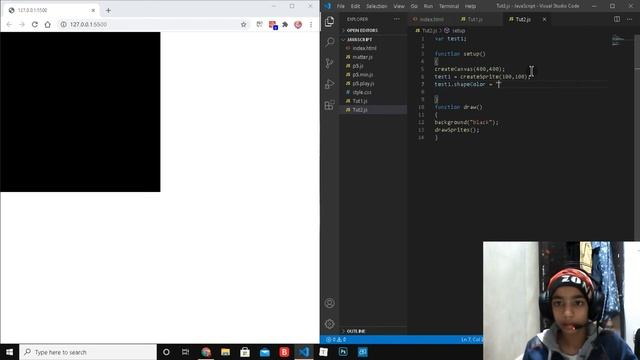This screenshot has width=640, height=360.
Task: Open the Explorer view in the VS Code activity bar
Action: [x=329, y=21]
